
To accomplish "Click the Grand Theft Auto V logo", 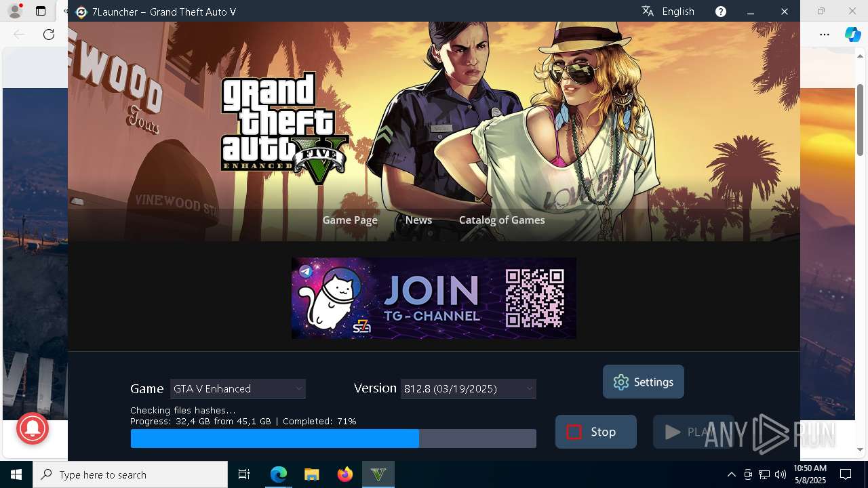I will (x=285, y=129).
